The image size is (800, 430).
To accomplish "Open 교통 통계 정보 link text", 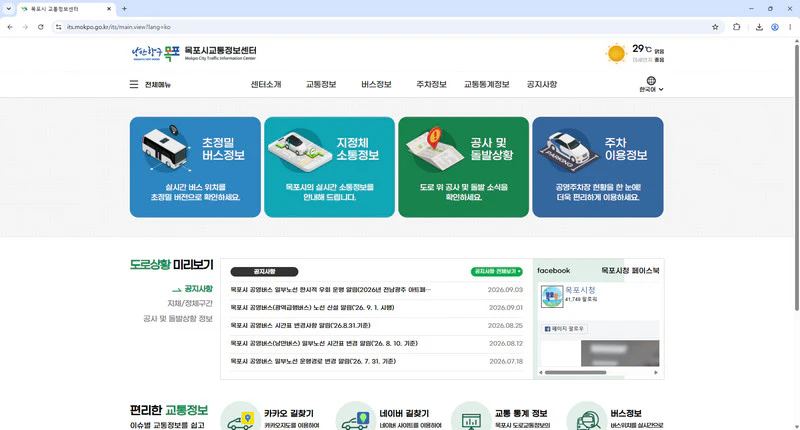I will 521,413.
